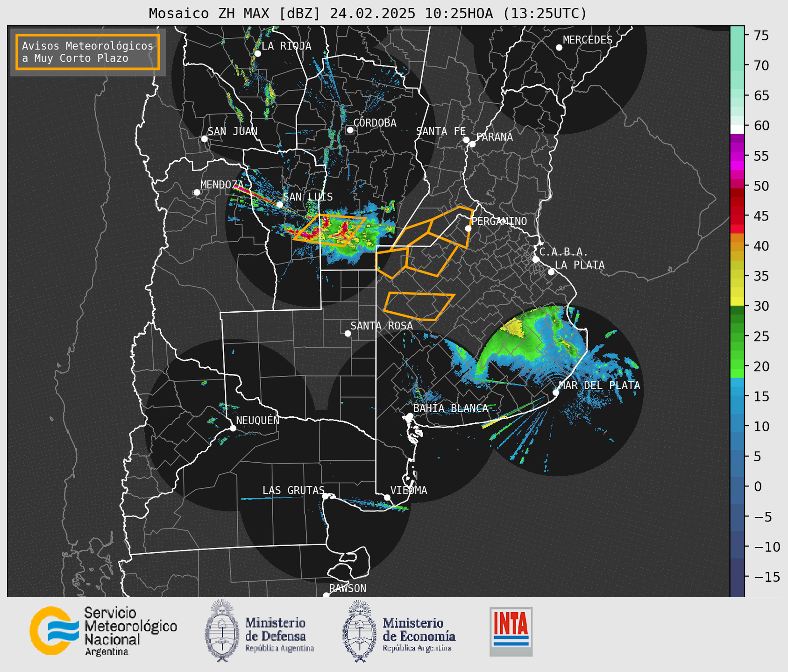Click the Mercedes city marker dot
This screenshot has width=788, height=672.
click(559, 48)
